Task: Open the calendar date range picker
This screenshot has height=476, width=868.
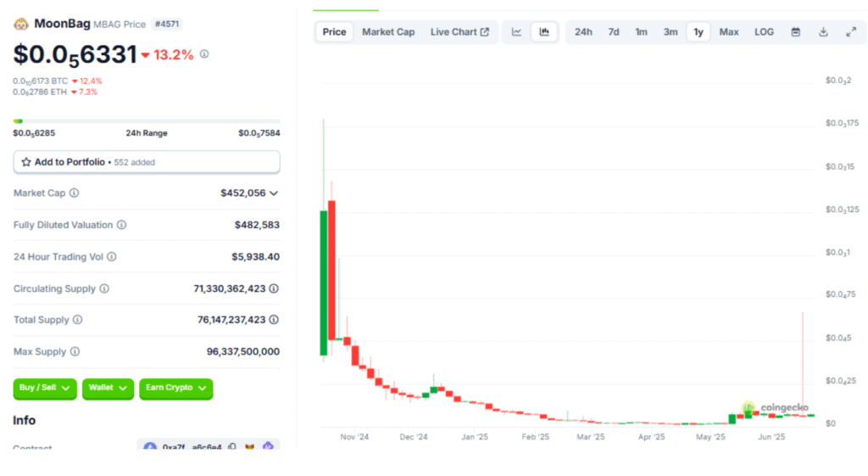Action: coord(795,32)
